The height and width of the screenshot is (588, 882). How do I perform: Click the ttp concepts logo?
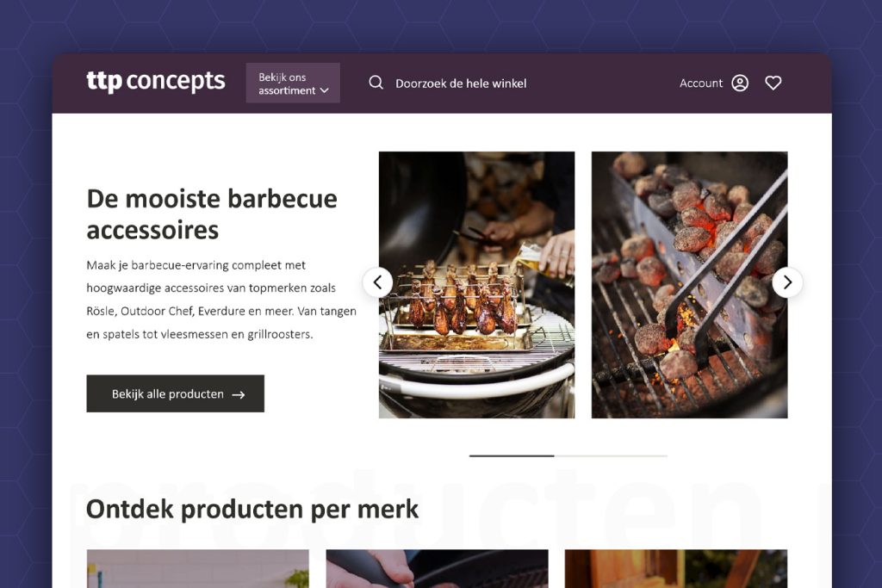coord(156,82)
